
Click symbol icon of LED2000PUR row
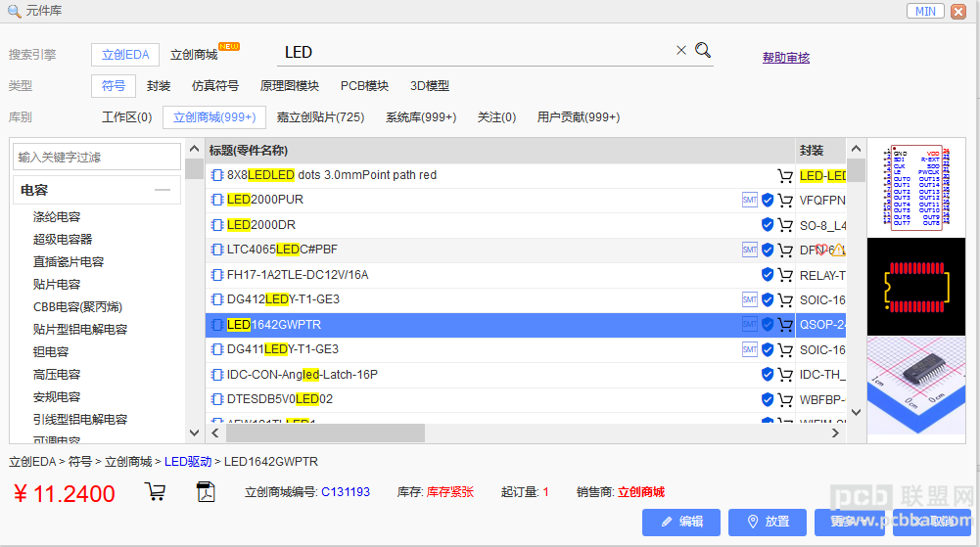point(217,200)
